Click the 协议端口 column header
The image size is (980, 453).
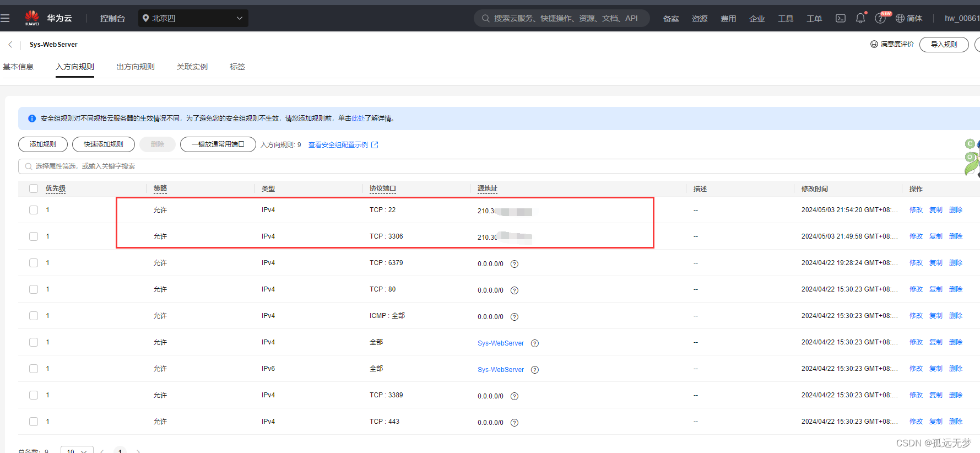(383, 188)
